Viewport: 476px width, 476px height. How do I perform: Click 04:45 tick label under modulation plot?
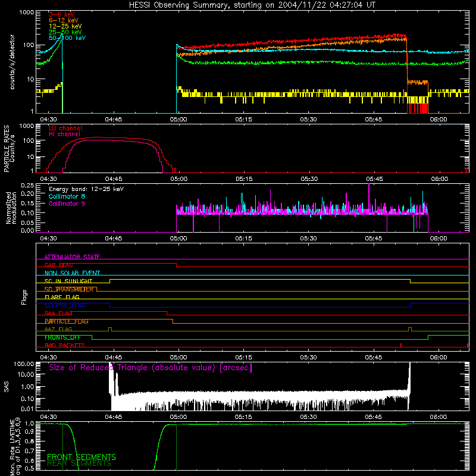click(114, 239)
